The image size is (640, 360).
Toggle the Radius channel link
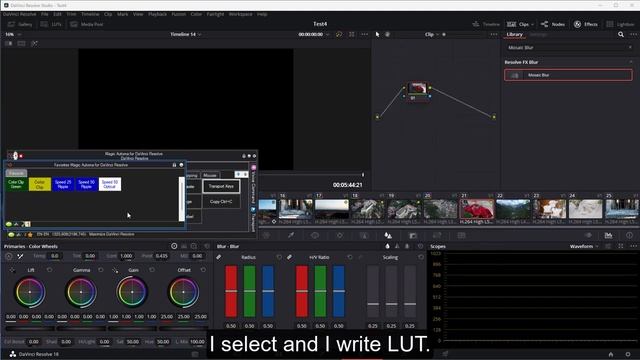219,257
